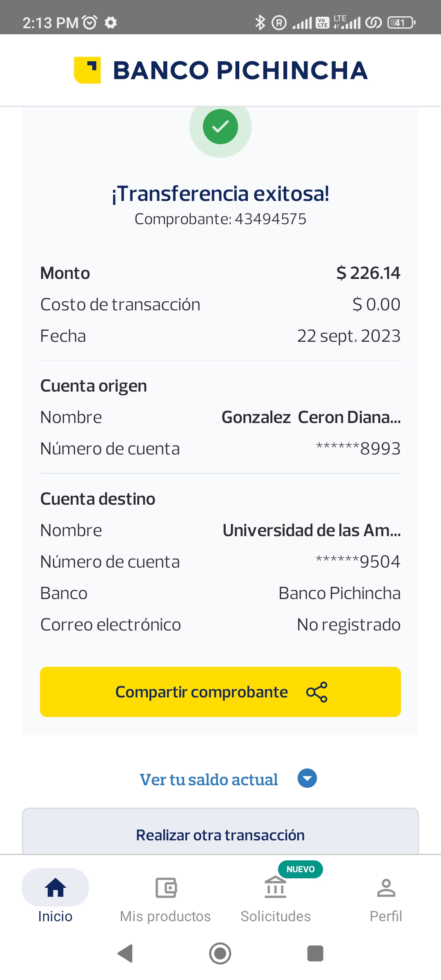
Task: Open the Mis productos wallet icon
Action: tap(166, 888)
